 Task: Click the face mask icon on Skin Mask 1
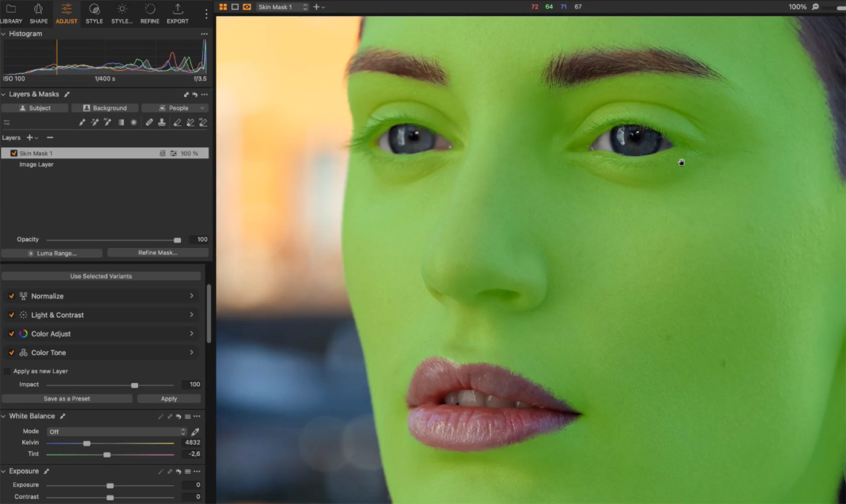point(163,153)
